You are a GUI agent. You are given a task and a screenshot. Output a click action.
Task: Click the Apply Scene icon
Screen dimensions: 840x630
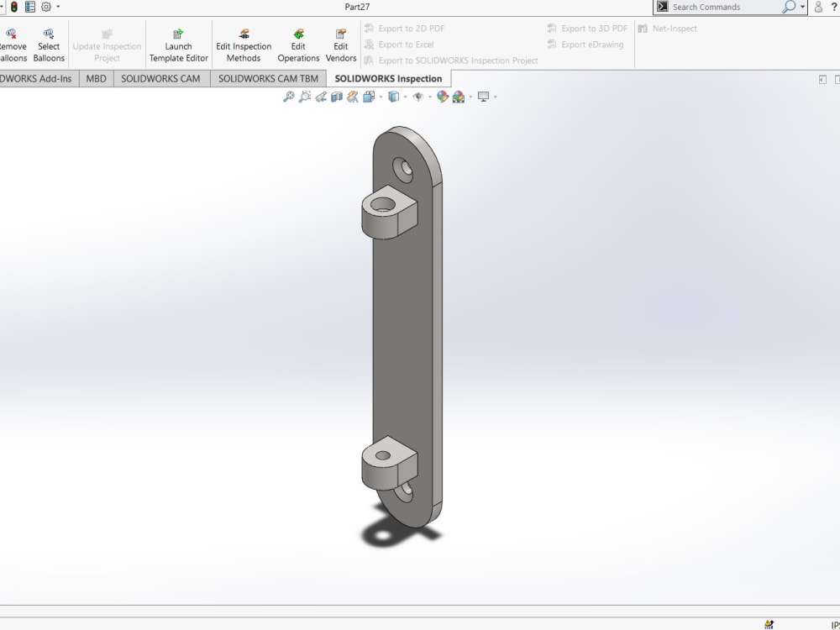pos(458,96)
